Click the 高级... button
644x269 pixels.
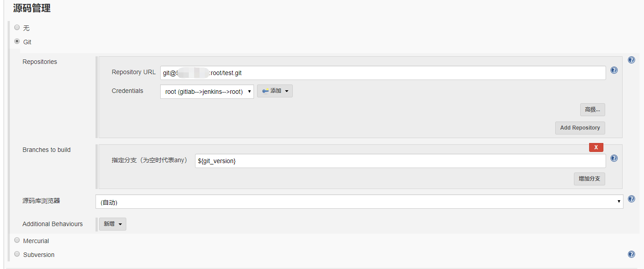point(592,109)
